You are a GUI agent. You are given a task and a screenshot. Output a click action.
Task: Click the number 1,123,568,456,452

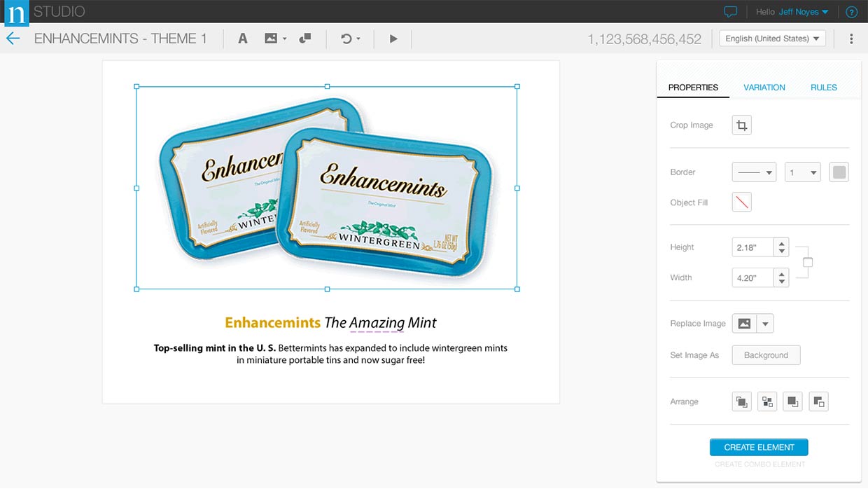(x=644, y=39)
